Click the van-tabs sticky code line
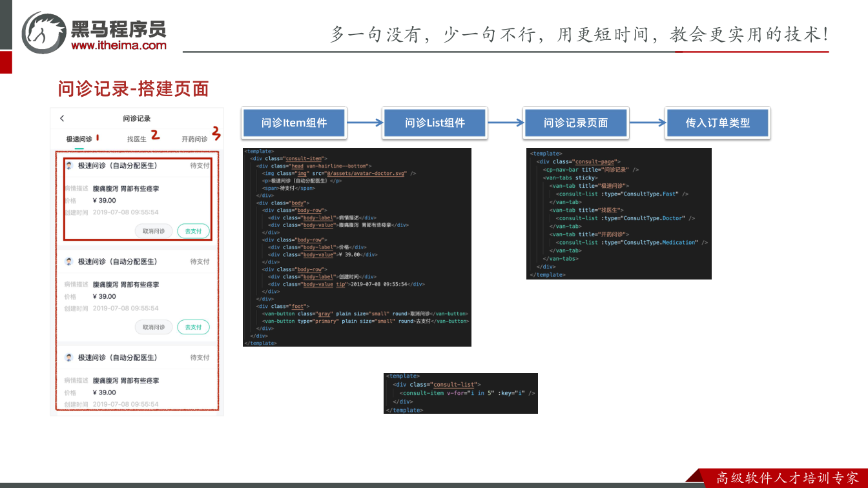This screenshot has width=868, height=488. click(570, 178)
